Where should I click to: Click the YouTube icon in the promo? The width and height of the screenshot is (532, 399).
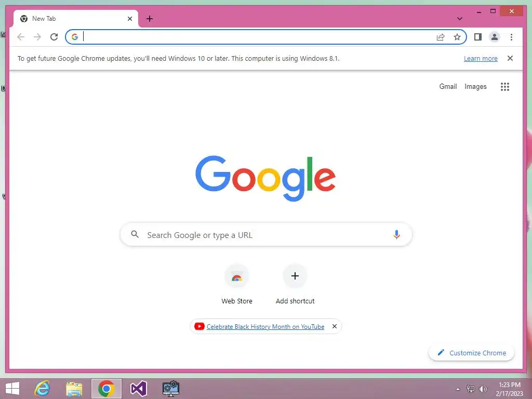click(199, 326)
